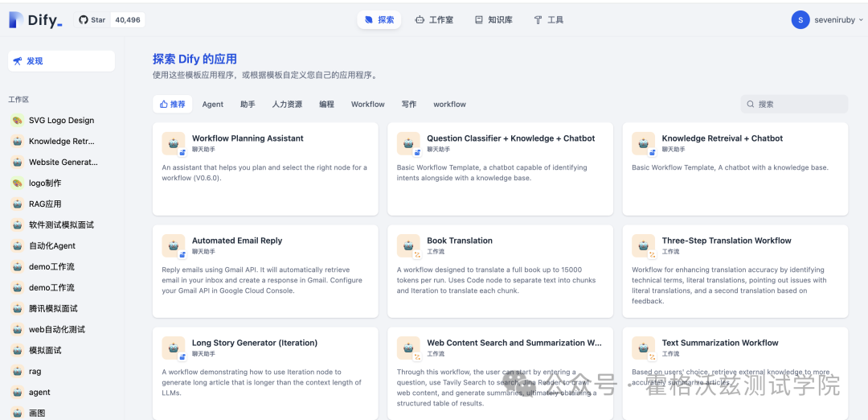
Task: Switch to the 探索 tab
Action: pyautogui.click(x=379, y=20)
